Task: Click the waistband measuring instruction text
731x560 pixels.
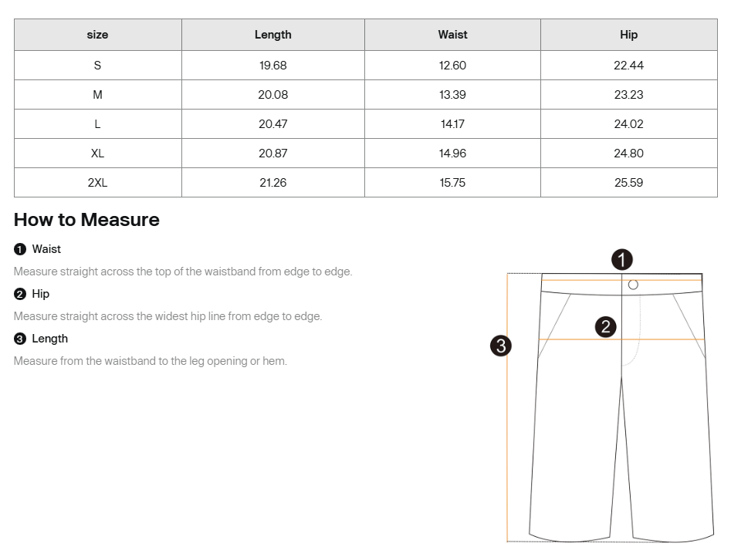Action: [183, 272]
